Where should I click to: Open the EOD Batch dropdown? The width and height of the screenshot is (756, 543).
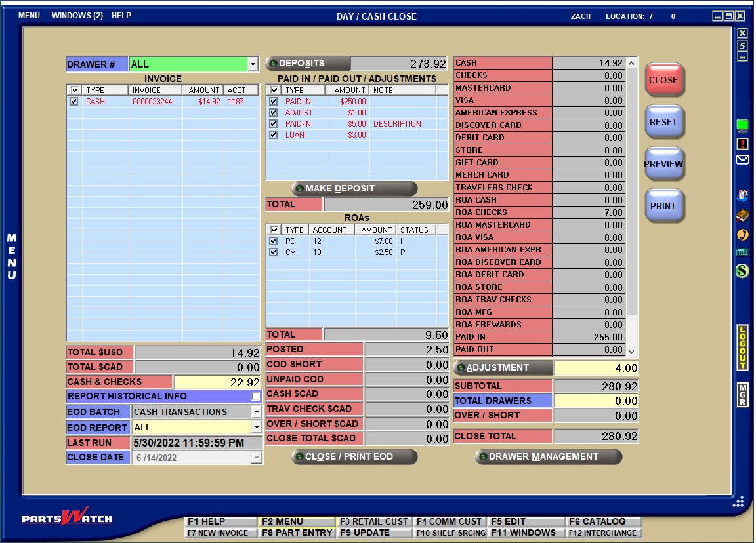pos(256,412)
